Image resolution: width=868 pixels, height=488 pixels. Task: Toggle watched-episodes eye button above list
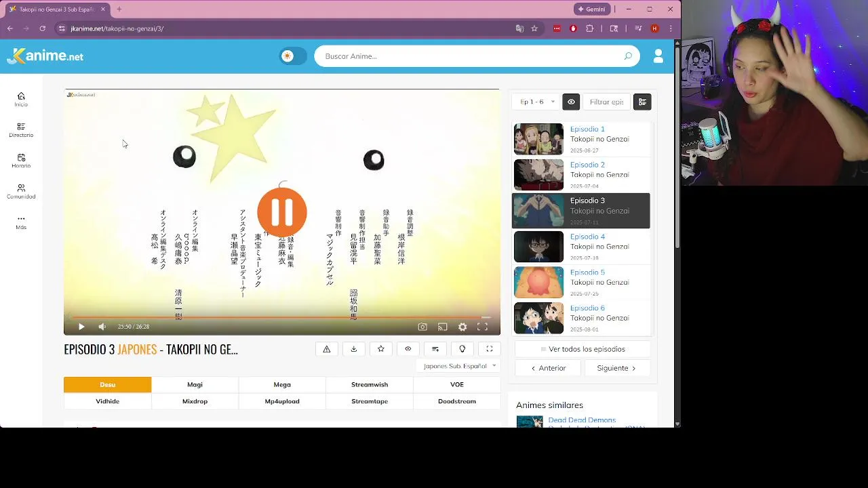tap(571, 102)
